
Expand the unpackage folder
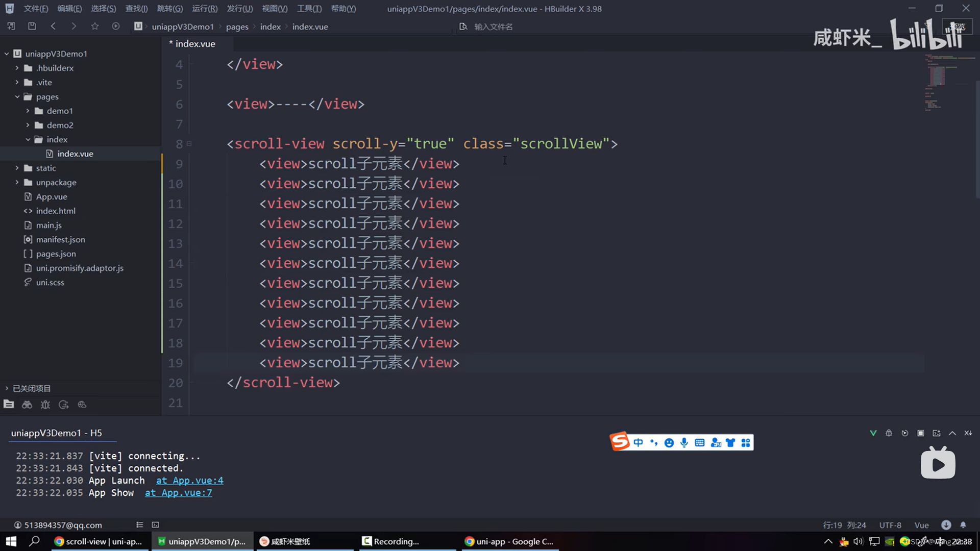coord(17,182)
